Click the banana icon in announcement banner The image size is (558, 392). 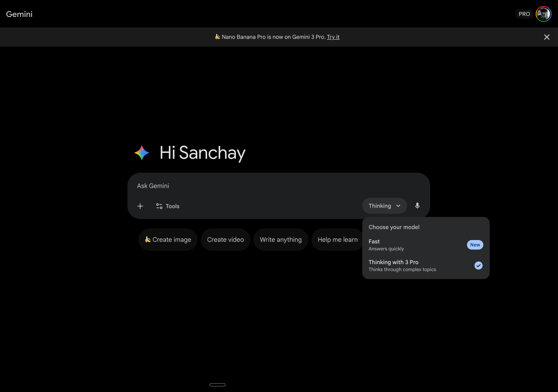(x=217, y=37)
